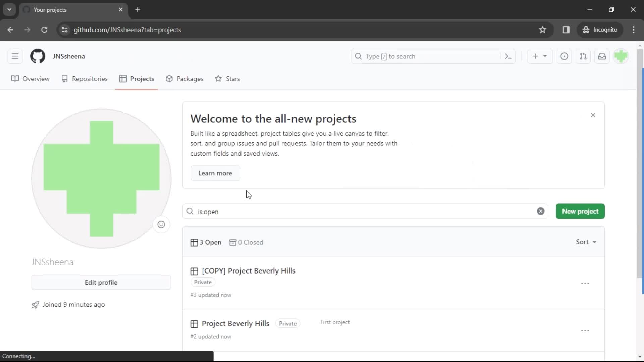Click Learn more about new projects

point(215,173)
